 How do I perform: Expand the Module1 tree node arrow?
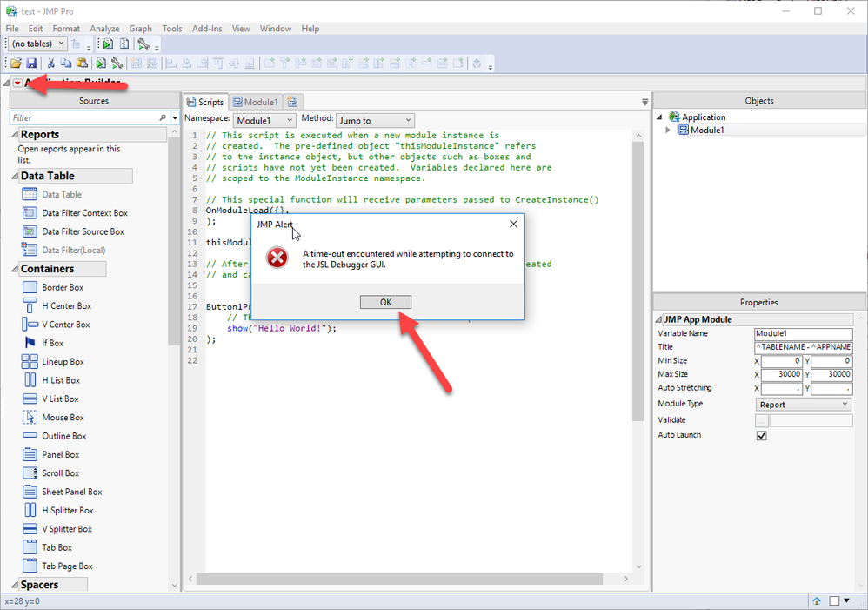click(668, 131)
